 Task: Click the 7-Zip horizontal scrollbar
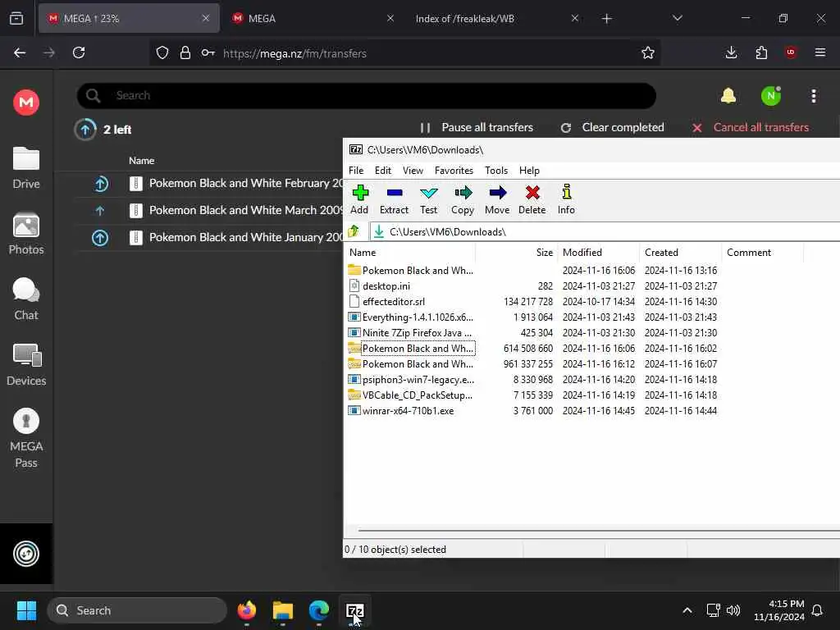click(x=599, y=531)
